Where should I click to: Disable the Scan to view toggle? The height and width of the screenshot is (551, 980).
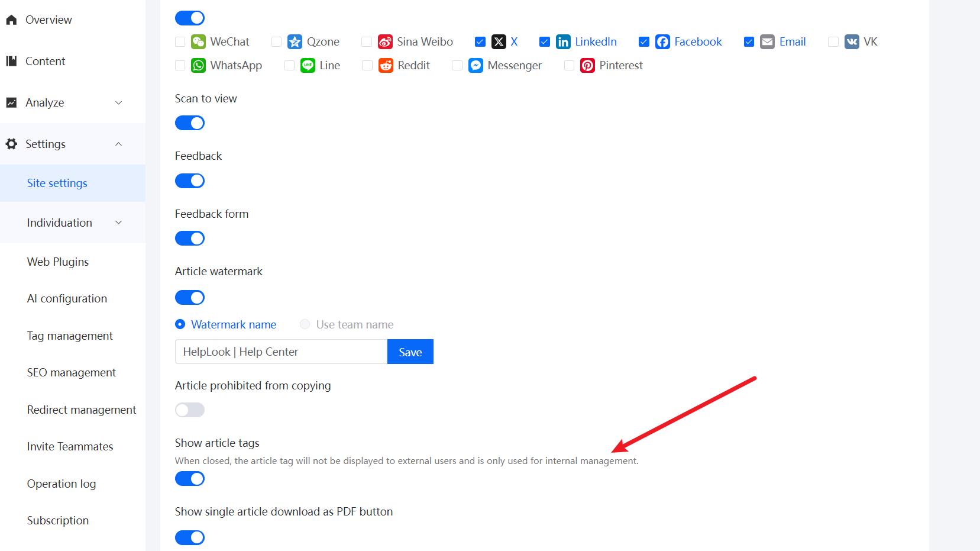[x=189, y=123]
